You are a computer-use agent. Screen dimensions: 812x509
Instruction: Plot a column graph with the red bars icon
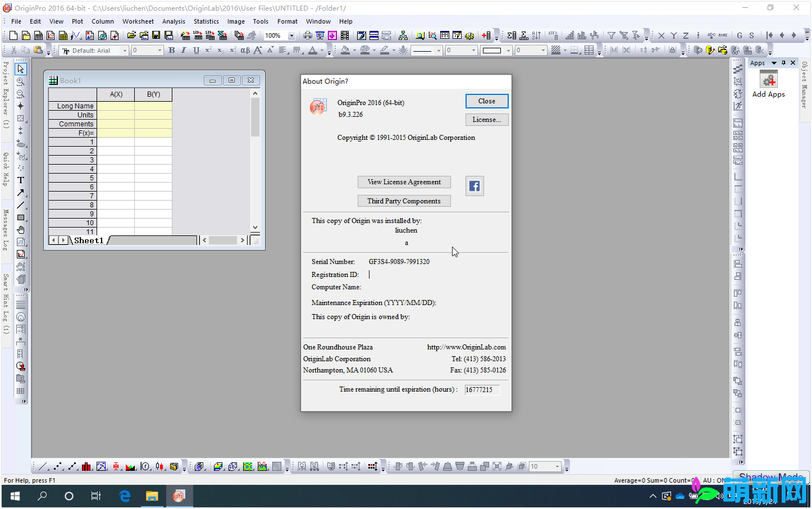click(x=86, y=466)
